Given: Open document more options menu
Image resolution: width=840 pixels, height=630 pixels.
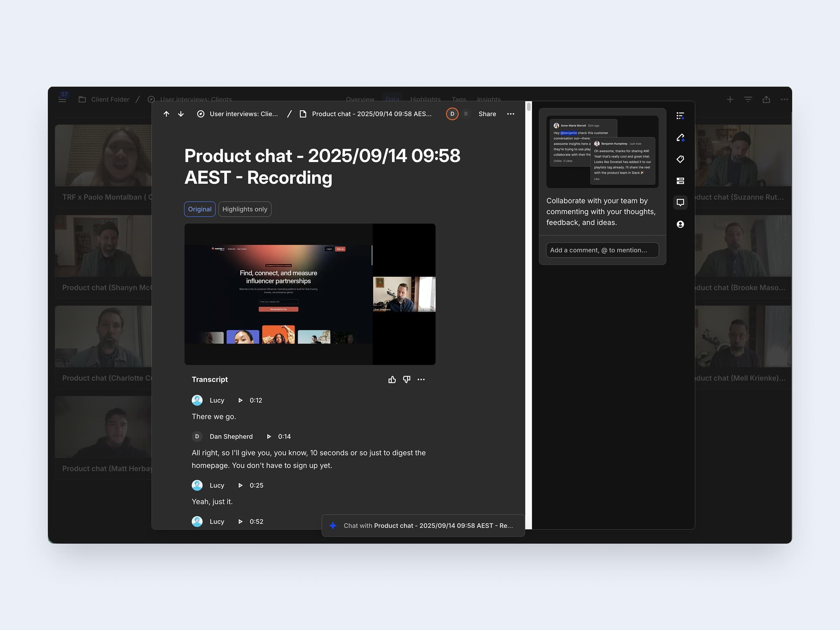Looking at the screenshot, I should click(x=511, y=114).
